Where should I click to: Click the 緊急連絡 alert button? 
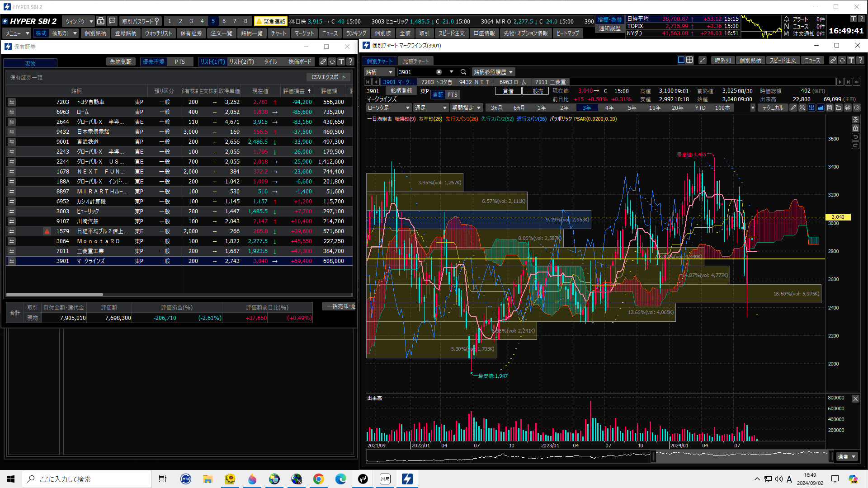coord(271,21)
